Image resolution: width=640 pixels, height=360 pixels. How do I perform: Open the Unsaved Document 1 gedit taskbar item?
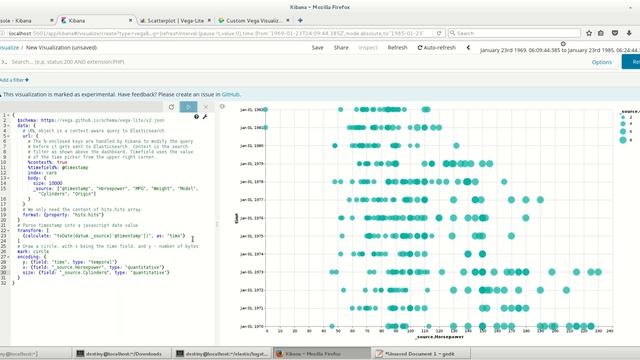pyautogui.click(x=421, y=353)
